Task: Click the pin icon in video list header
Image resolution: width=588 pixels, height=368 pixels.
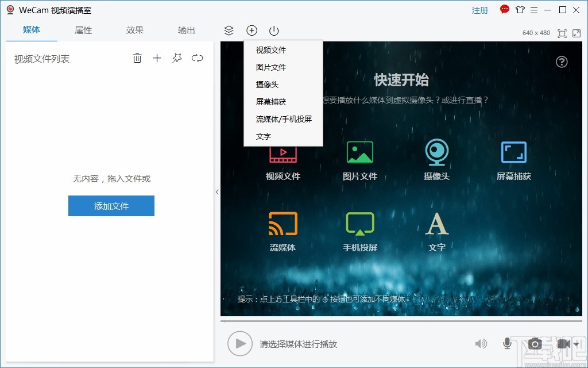Action: [177, 58]
